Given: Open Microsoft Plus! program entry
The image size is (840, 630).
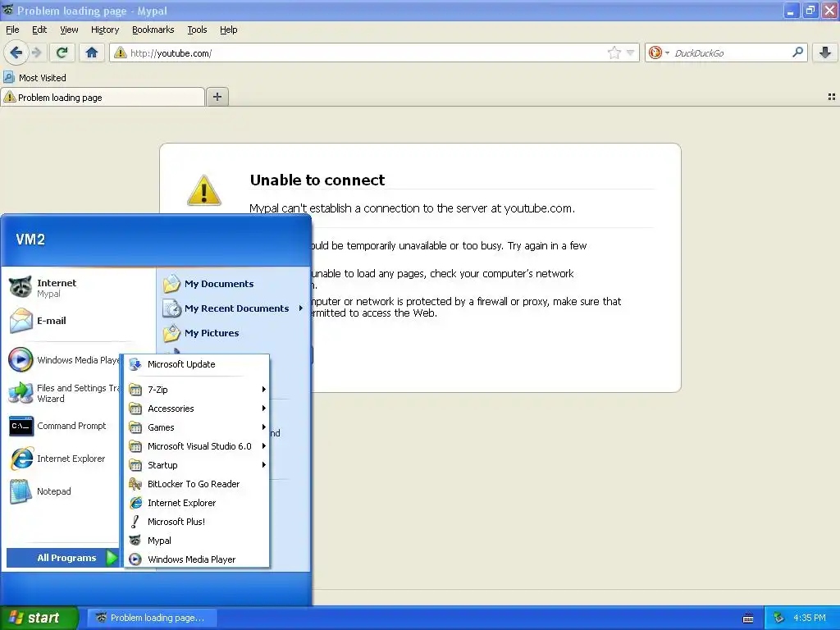Looking at the screenshot, I should (197, 522).
